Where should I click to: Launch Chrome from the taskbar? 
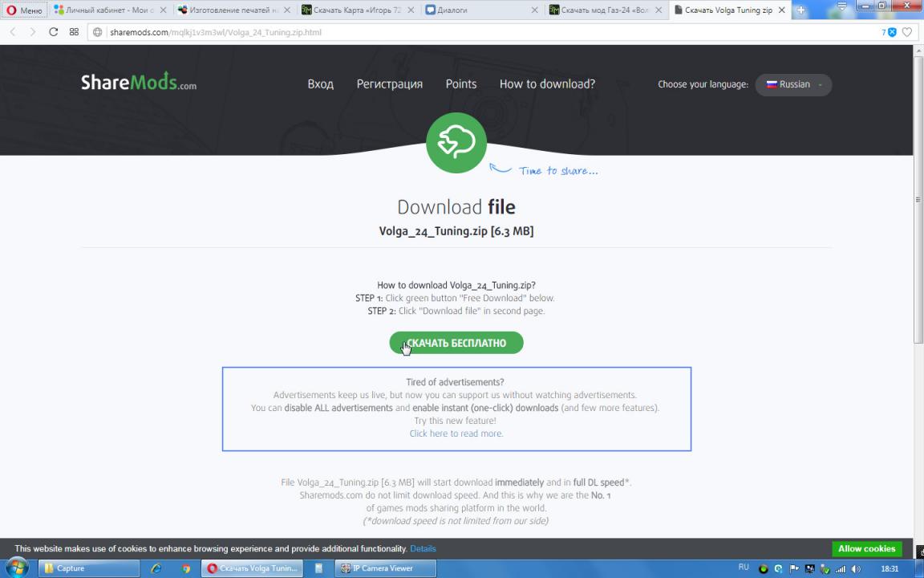186,568
